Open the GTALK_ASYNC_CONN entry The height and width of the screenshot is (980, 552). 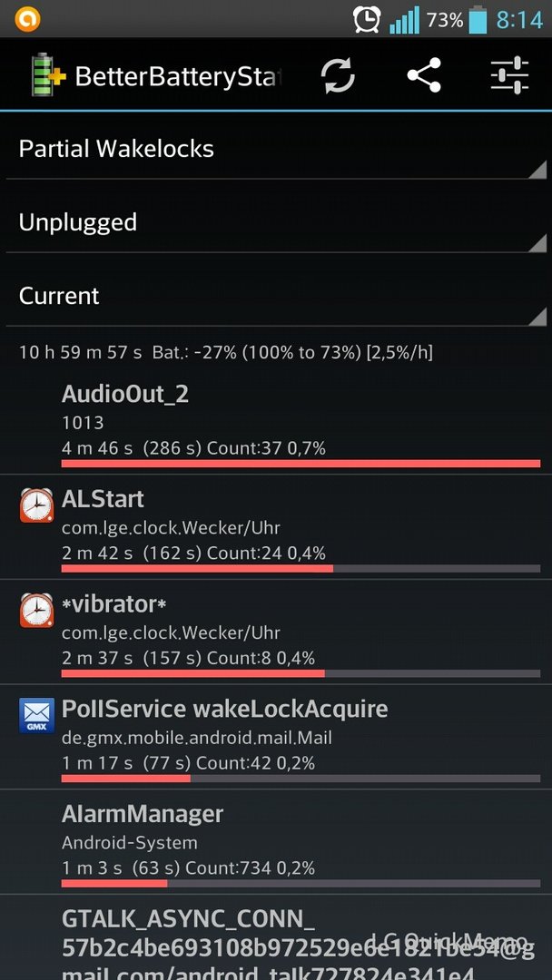pos(276,937)
